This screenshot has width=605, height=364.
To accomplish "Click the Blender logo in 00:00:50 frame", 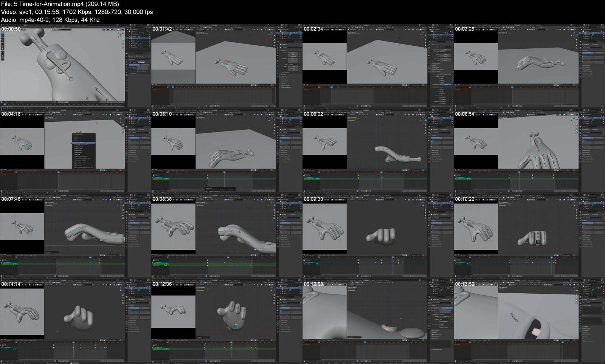I will tap(2, 25).
